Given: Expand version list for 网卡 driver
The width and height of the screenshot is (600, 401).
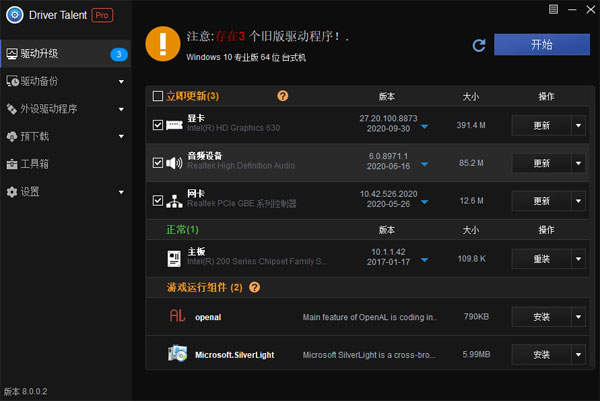Looking at the screenshot, I should tap(424, 202).
